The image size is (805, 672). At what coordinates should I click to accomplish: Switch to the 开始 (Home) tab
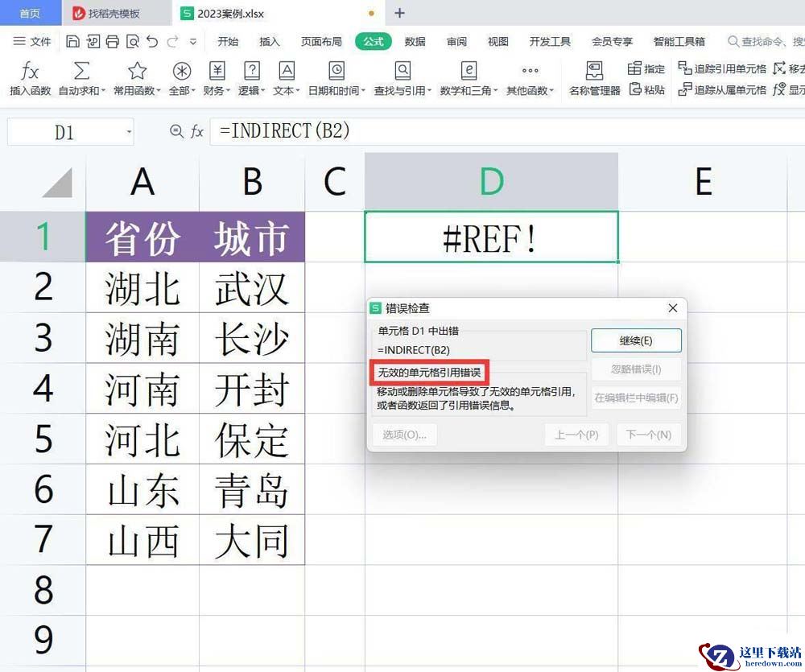point(228,41)
